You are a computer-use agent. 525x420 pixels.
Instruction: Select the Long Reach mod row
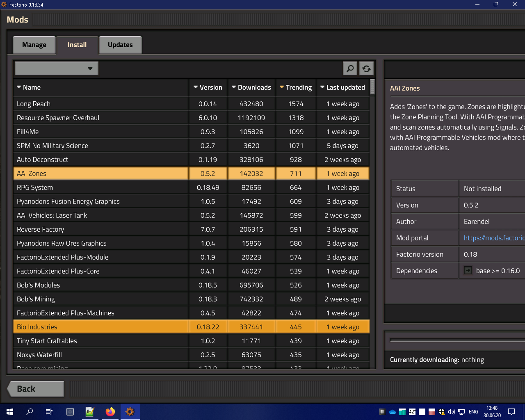[x=192, y=104]
